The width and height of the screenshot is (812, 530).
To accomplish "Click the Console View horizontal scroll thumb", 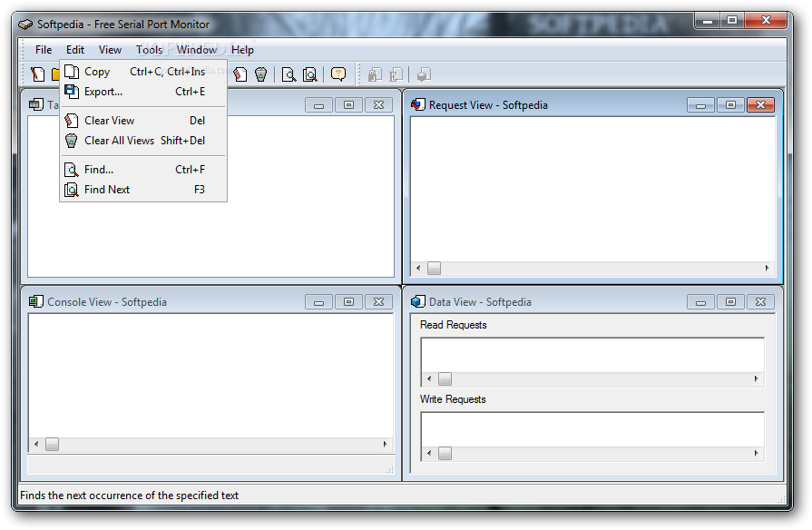I will coord(52,444).
